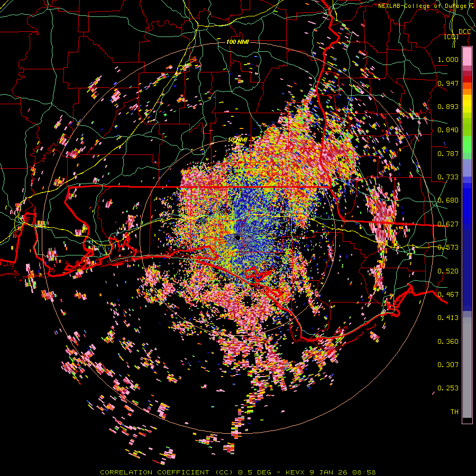Select the 0.360 legend value
Viewport: 476px width, 476px height.
(x=448, y=341)
